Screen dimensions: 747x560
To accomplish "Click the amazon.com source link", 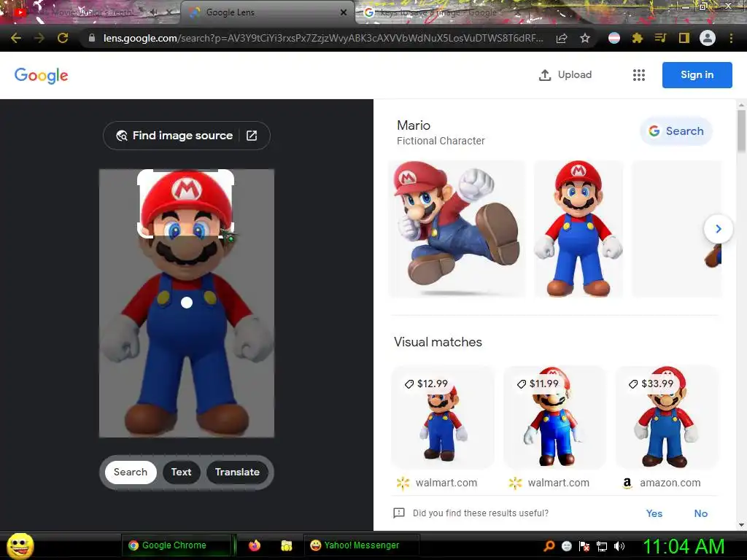I will (x=670, y=483).
